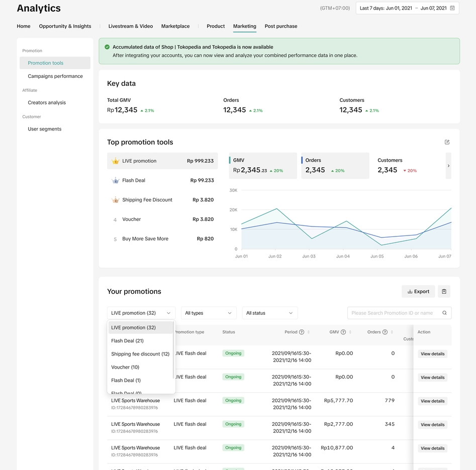Click the sort arrows on the Orders column
This screenshot has width=476, height=470.
(392, 332)
